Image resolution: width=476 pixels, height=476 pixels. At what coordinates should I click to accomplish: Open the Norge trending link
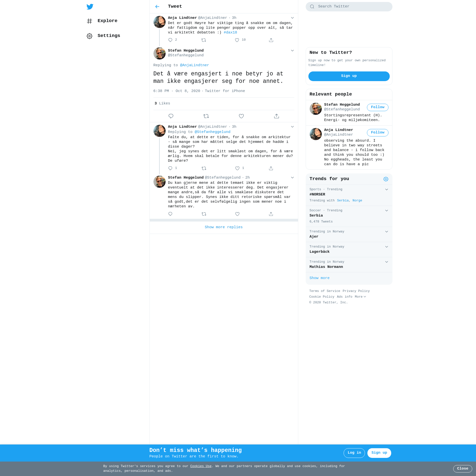pos(357,200)
